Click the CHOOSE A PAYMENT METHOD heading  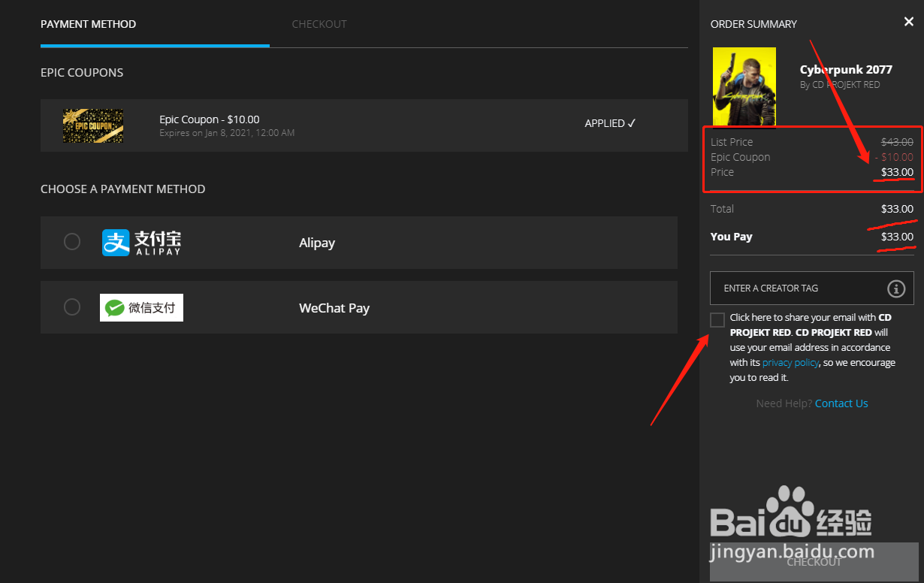click(x=122, y=189)
